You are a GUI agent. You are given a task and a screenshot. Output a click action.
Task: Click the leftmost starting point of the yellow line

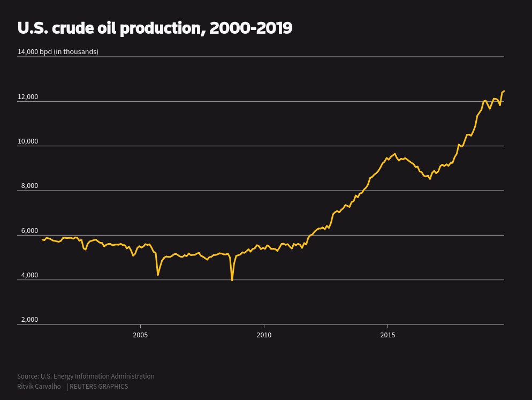[42, 239]
